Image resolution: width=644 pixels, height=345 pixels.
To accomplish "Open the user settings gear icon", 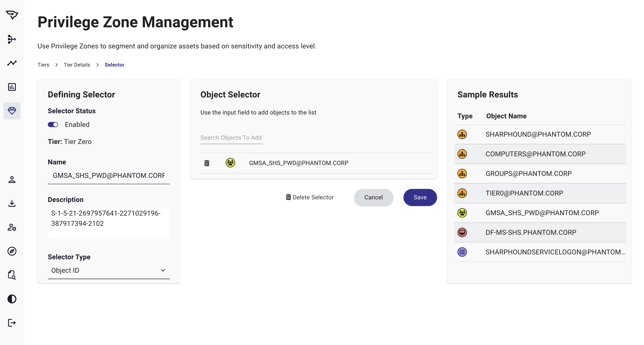I will [x=12, y=227].
